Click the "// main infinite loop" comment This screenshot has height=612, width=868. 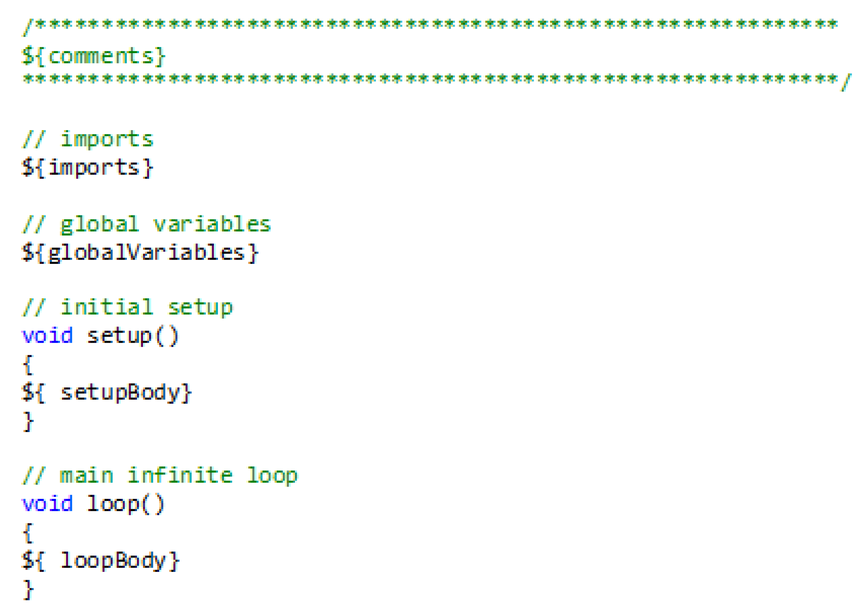(x=160, y=475)
